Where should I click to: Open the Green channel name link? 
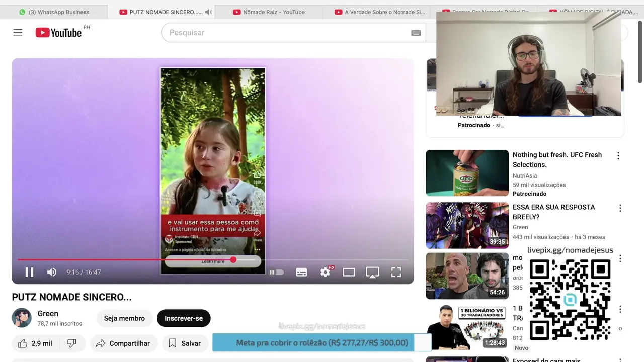pyautogui.click(x=48, y=313)
